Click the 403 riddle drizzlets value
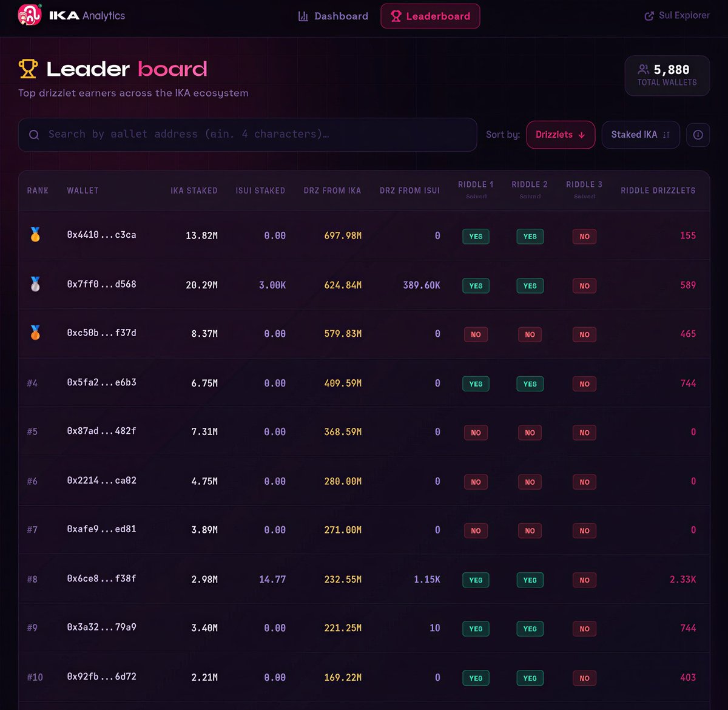 tap(688, 677)
